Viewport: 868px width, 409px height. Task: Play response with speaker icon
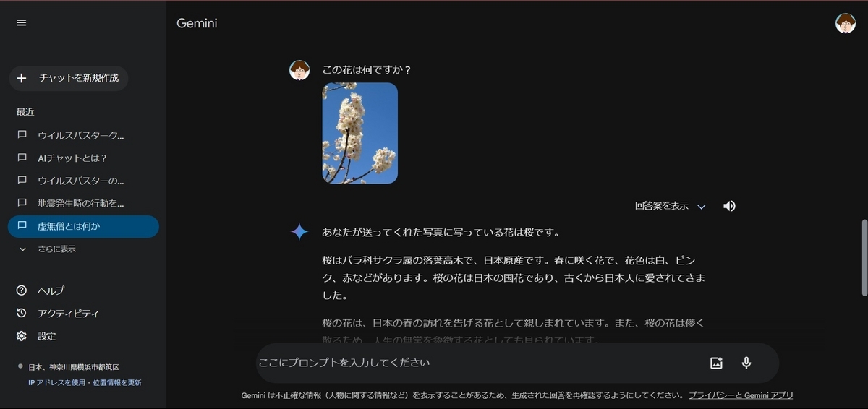tap(729, 206)
